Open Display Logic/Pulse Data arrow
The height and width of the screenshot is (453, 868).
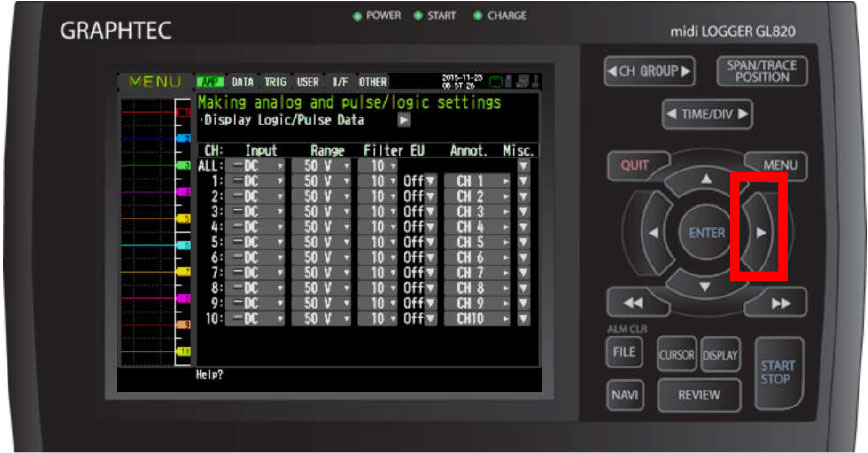(404, 120)
